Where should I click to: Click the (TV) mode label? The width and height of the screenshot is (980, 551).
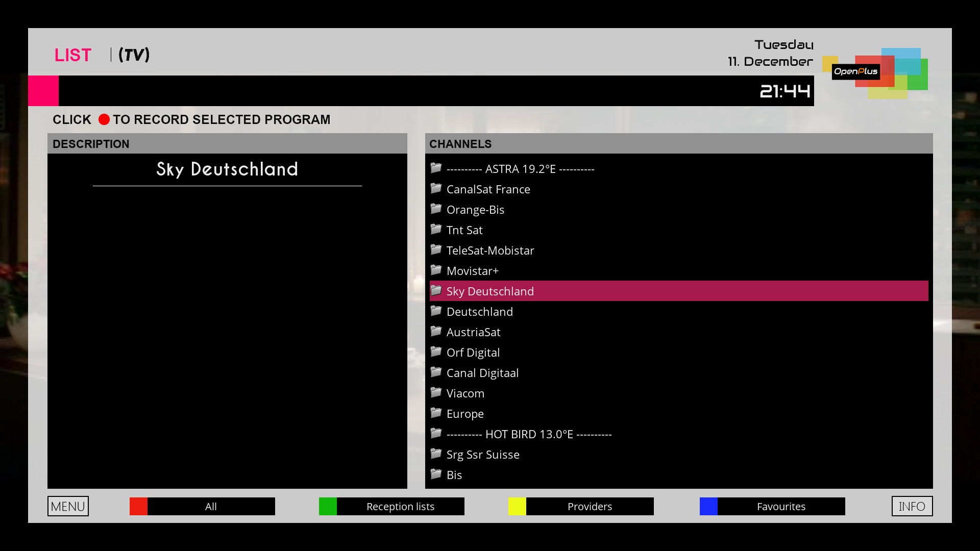[x=134, y=55]
